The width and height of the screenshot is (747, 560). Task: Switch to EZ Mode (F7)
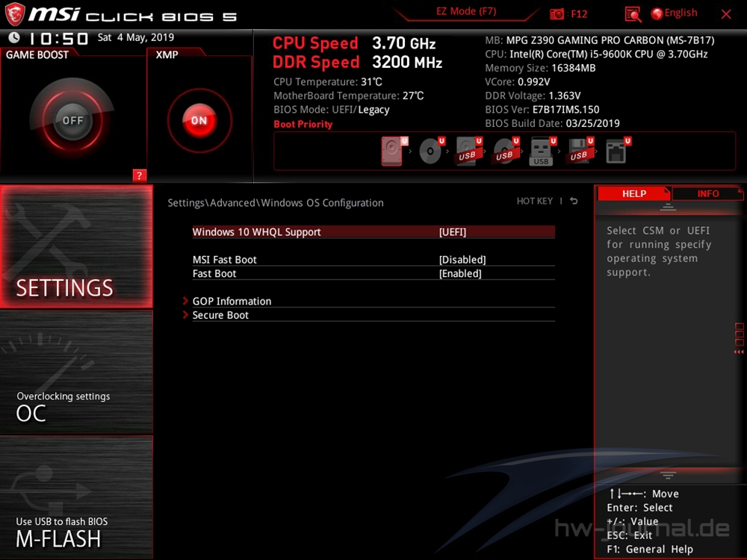(465, 12)
